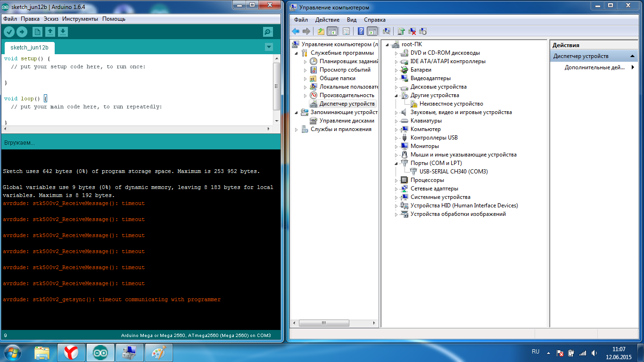Click the Arduino Upload arrow button
This screenshot has width=644, height=362.
coord(22,32)
